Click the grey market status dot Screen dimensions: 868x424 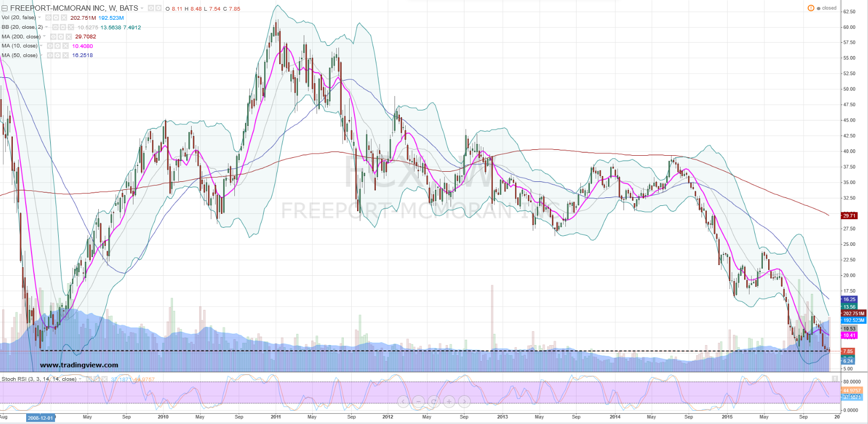(x=819, y=9)
